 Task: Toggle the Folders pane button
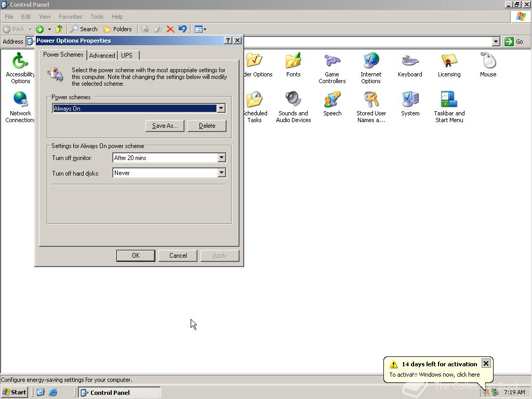click(x=117, y=29)
